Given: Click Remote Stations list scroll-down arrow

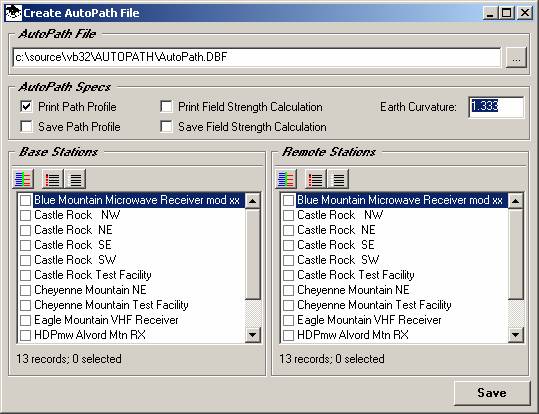Looking at the screenshot, I should [516, 335].
